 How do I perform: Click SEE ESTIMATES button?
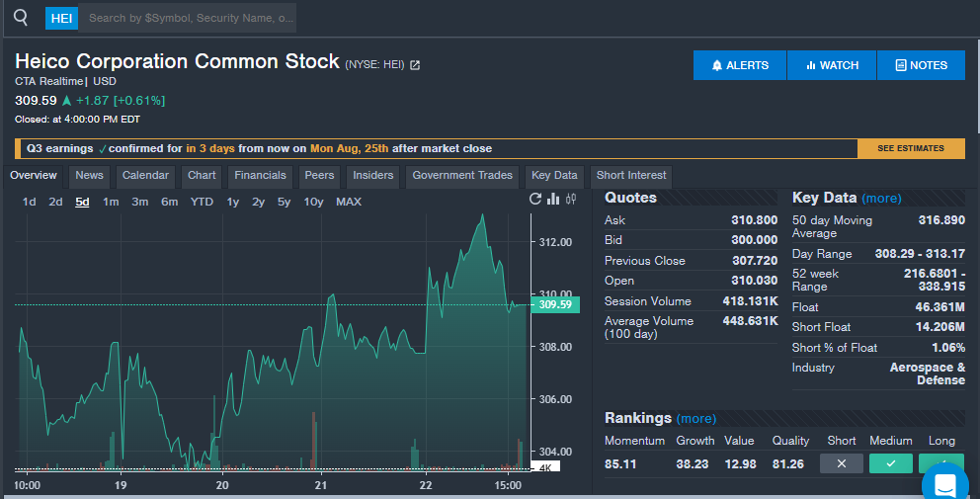pyautogui.click(x=911, y=148)
